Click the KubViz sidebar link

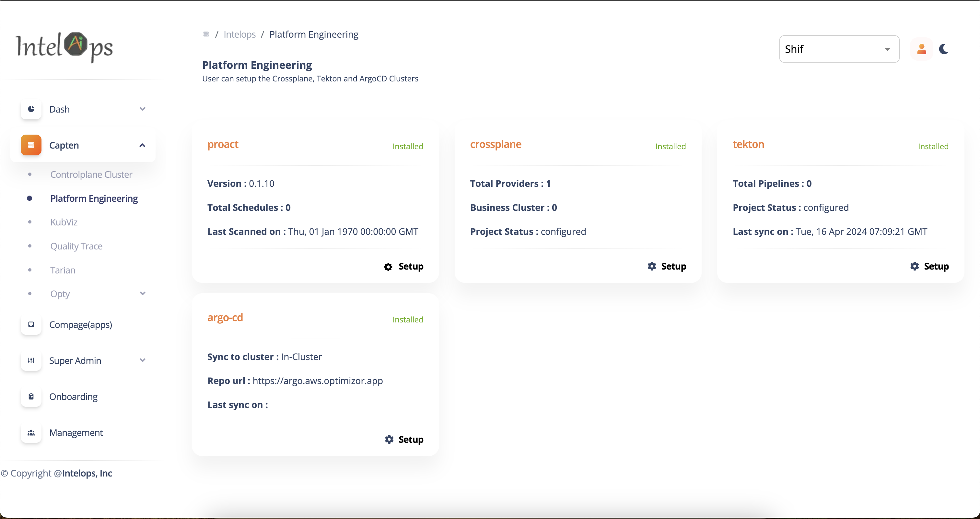pos(65,222)
